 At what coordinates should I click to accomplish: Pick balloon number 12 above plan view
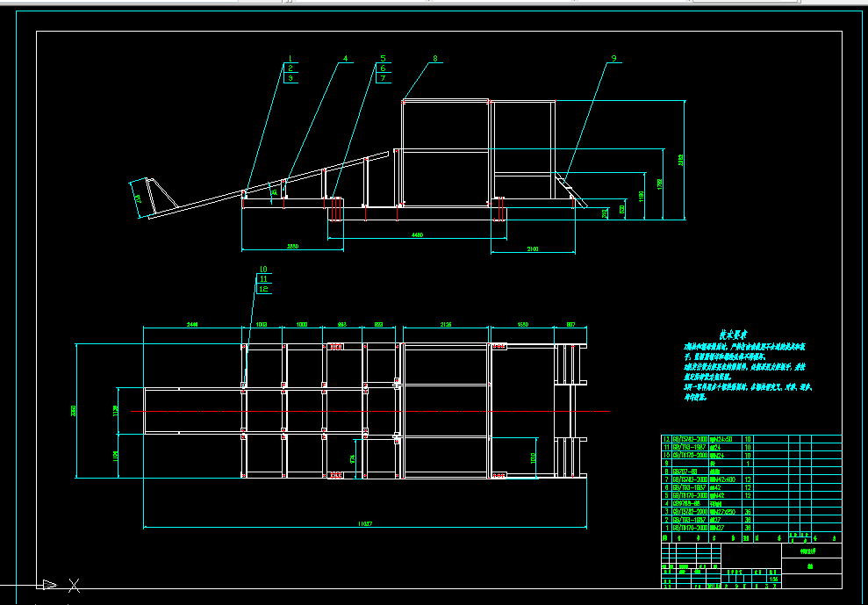[x=263, y=289]
